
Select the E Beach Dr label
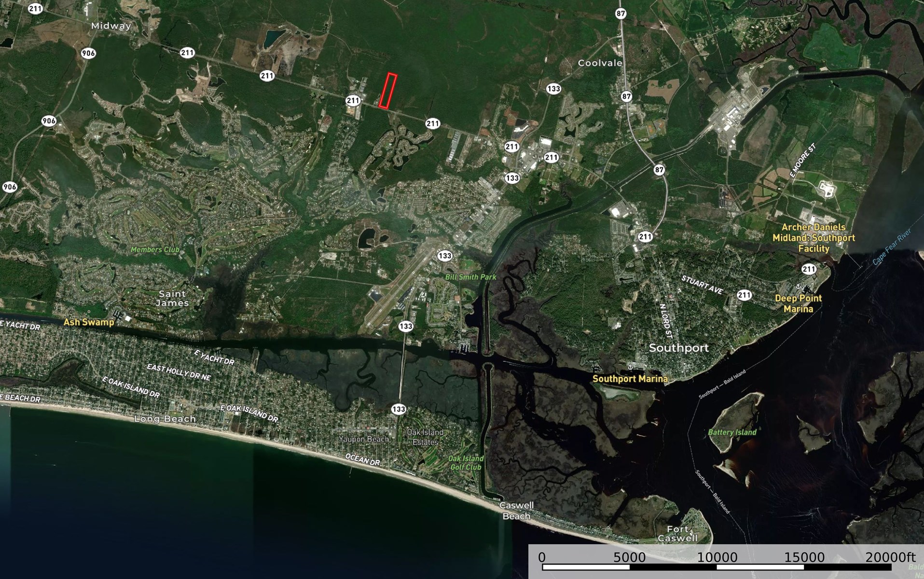coord(20,399)
